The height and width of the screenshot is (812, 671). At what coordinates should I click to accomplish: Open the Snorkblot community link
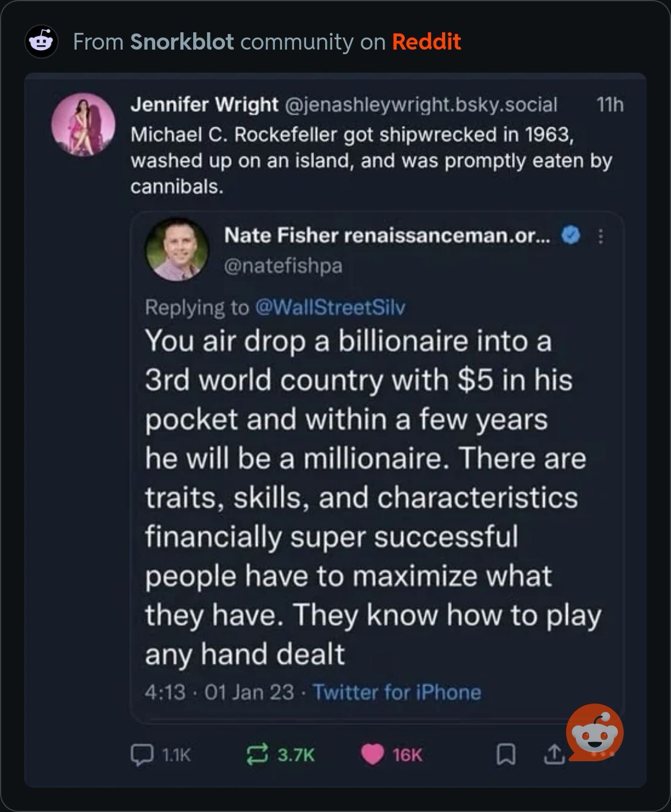182,42
